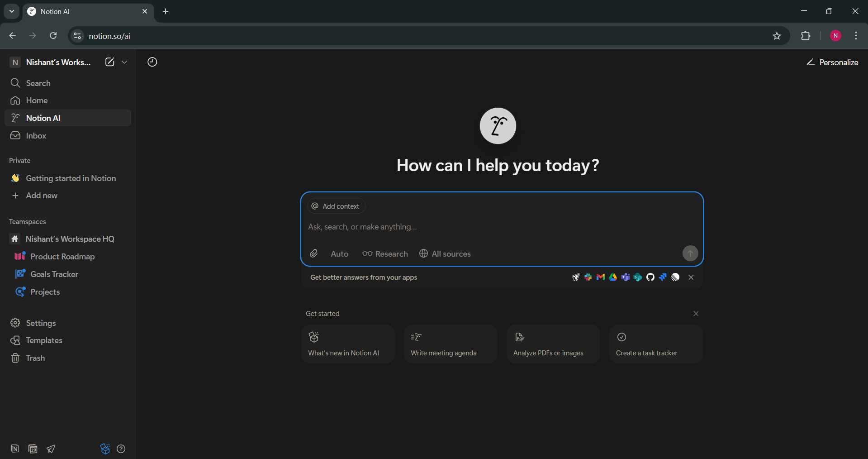Viewport: 868px width, 459px height.
Task: Open the Chrome browser menu
Action: pos(856,36)
